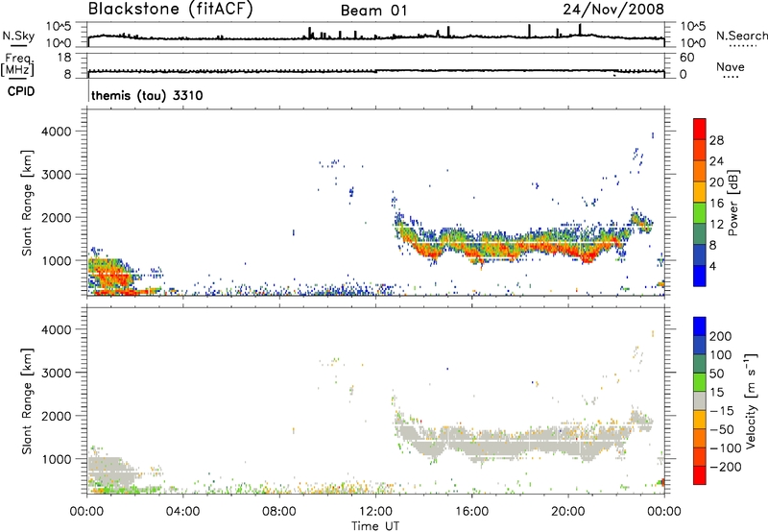Click the 'Blackstone (fitACF)' title text
This screenshot has height=532, width=768.
tap(171, 10)
